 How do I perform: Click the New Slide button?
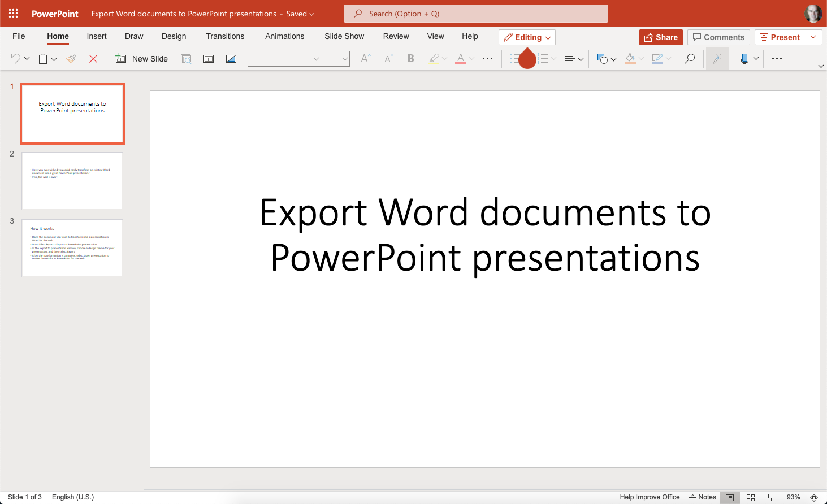(142, 59)
